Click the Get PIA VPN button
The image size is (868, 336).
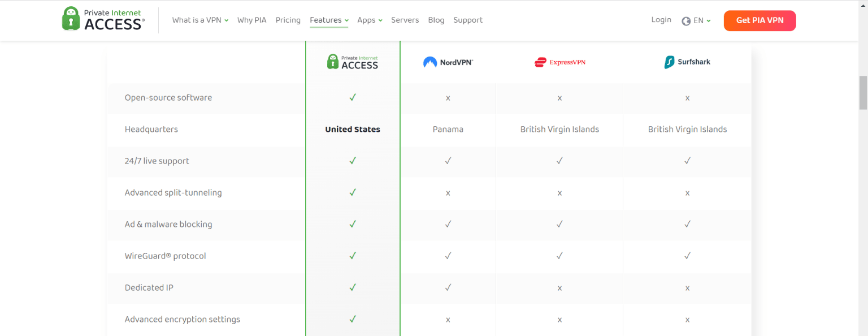pos(759,20)
